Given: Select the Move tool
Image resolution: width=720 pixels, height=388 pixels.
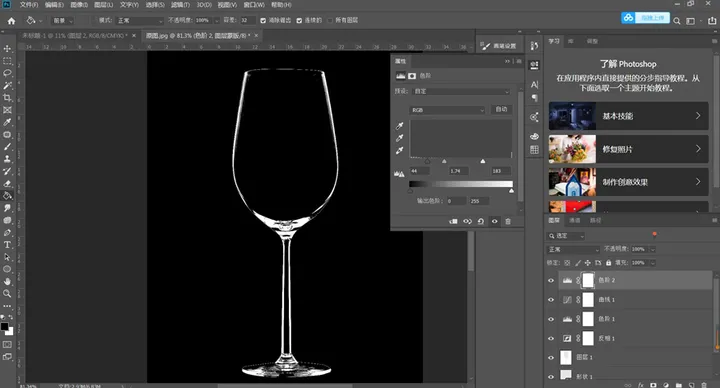Looking at the screenshot, I should [7, 49].
